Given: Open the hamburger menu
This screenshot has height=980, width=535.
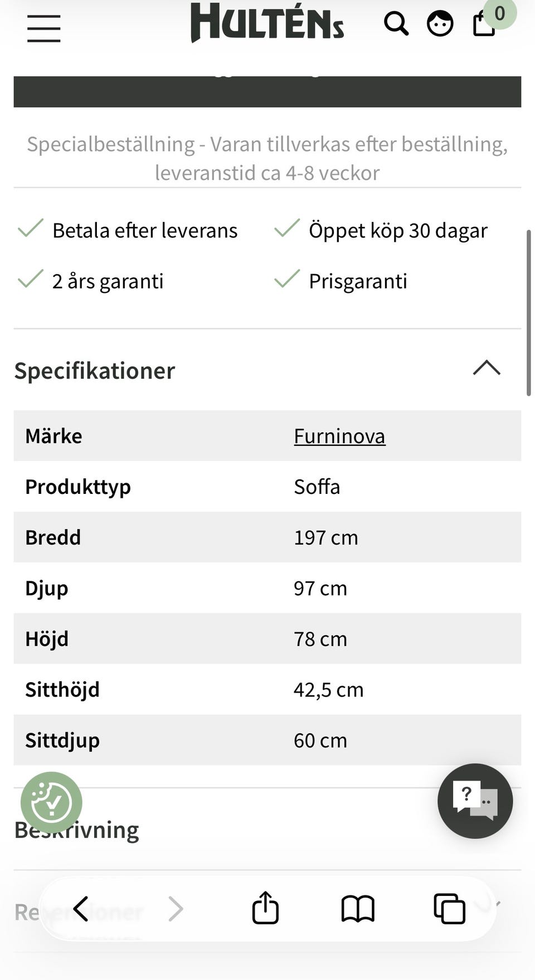Looking at the screenshot, I should pyautogui.click(x=43, y=28).
